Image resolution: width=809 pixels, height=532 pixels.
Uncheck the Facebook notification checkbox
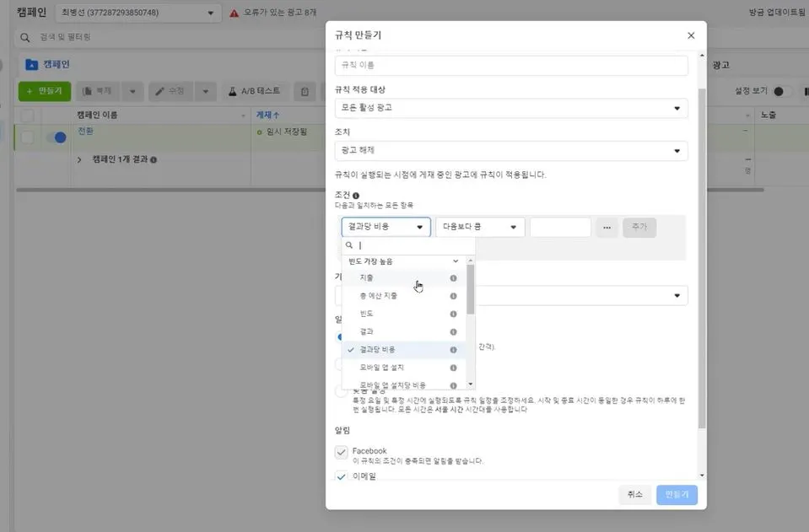(x=342, y=452)
